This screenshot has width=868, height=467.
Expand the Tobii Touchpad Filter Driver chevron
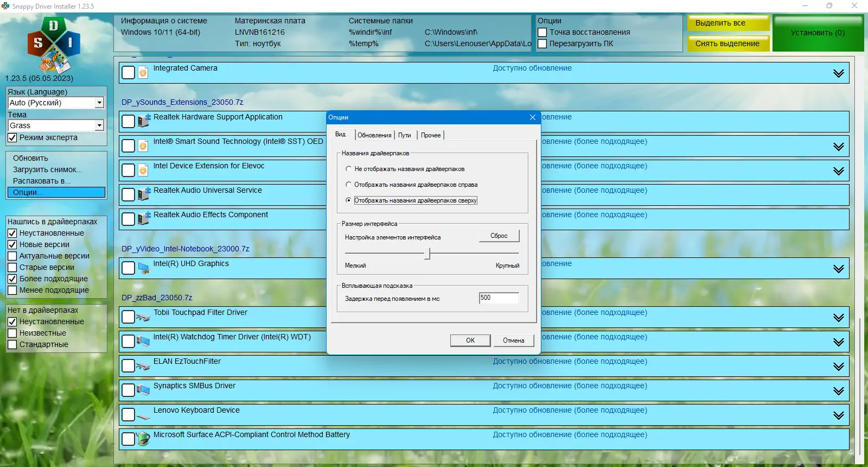point(839,318)
